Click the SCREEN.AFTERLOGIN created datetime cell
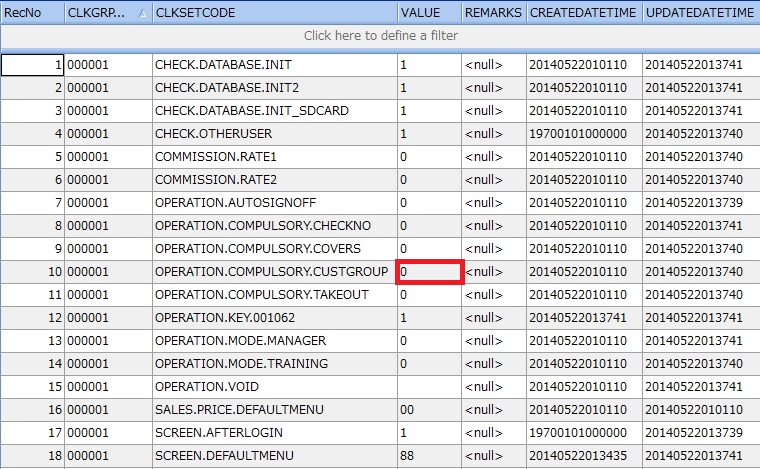 point(582,433)
